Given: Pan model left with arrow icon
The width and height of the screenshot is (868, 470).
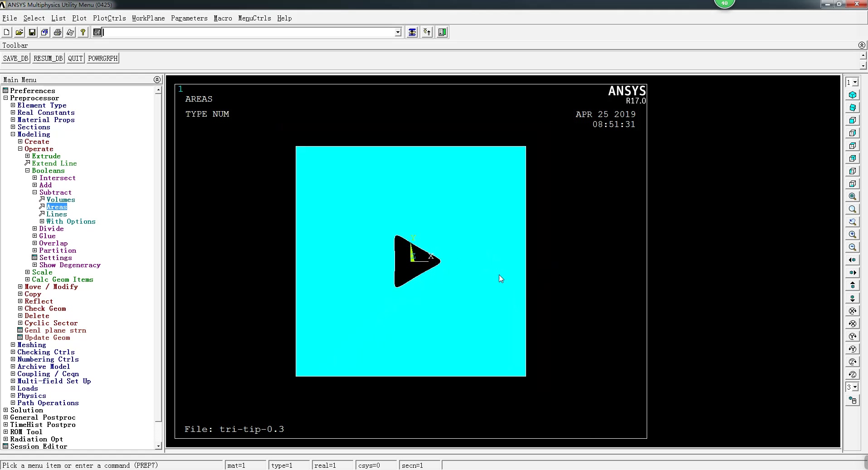Looking at the screenshot, I should (853, 260).
